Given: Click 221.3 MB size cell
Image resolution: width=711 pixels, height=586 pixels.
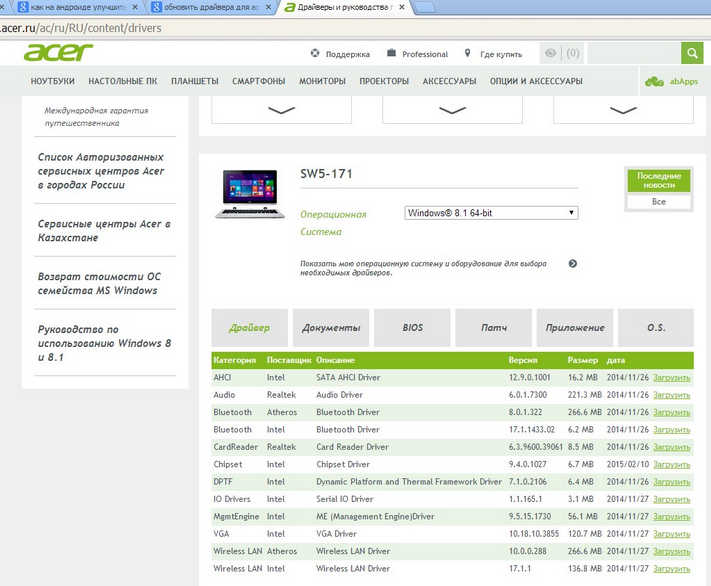Looking at the screenshot, I should 584,395.
